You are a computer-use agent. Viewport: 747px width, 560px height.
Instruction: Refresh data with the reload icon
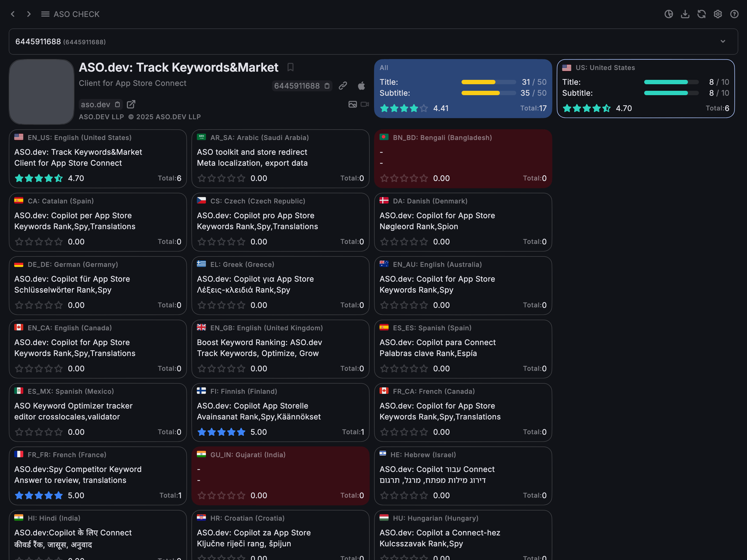(x=701, y=14)
